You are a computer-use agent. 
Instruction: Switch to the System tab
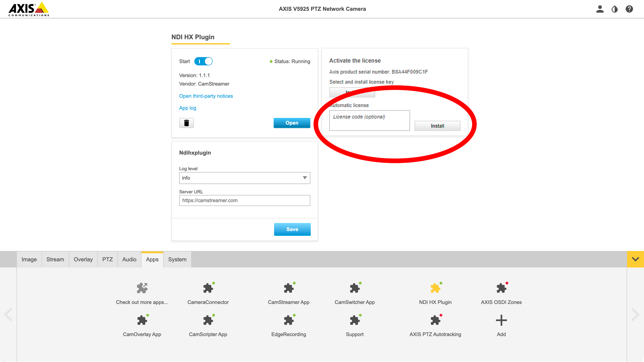(177, 259)
